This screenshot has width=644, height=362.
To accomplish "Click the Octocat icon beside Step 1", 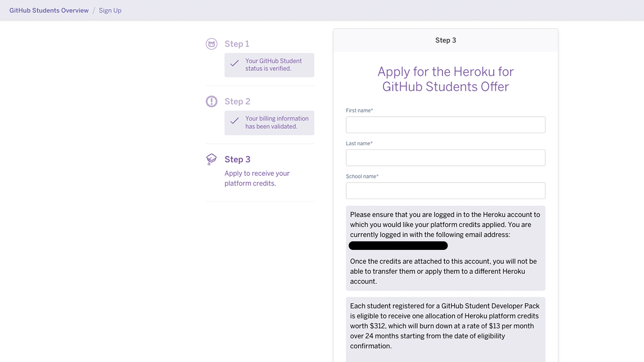I will click(x=211, y=44).
